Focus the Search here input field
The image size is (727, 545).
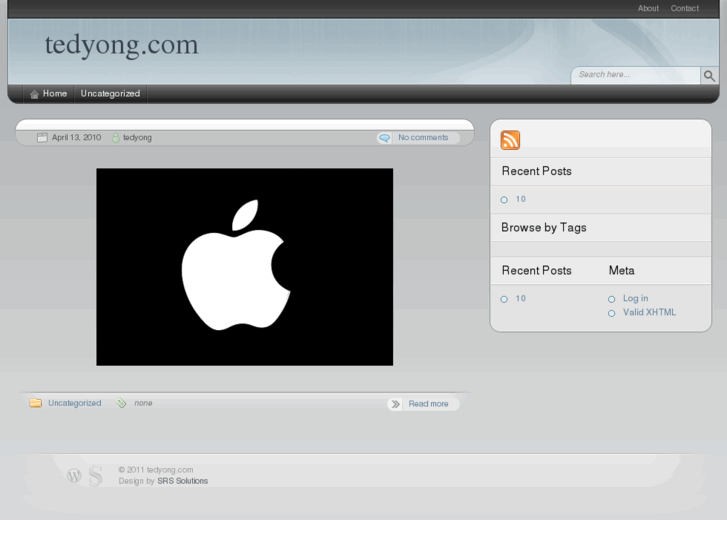[636, 75]
